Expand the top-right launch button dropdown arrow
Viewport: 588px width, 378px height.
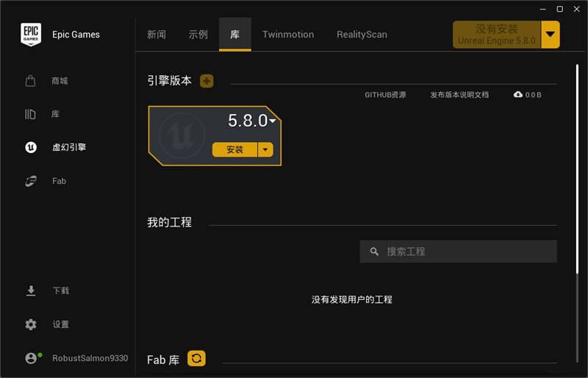click(x=550, y=35)
